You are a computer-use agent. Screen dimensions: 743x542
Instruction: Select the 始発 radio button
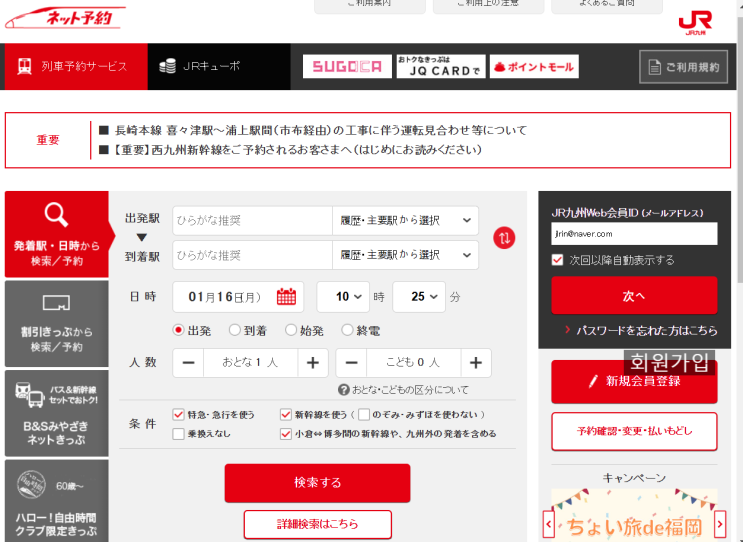[291, 330]
